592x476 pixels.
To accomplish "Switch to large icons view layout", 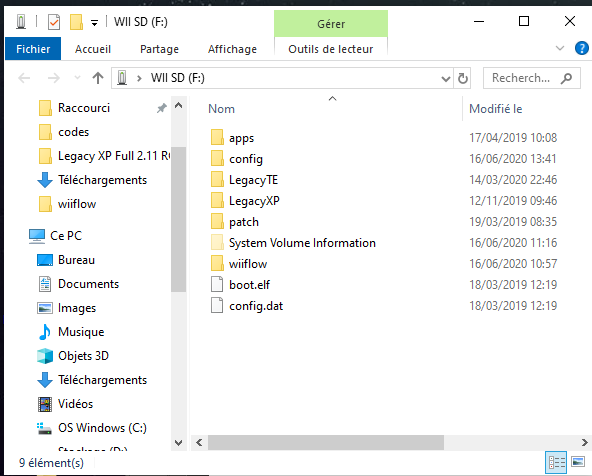I will 578,462.
